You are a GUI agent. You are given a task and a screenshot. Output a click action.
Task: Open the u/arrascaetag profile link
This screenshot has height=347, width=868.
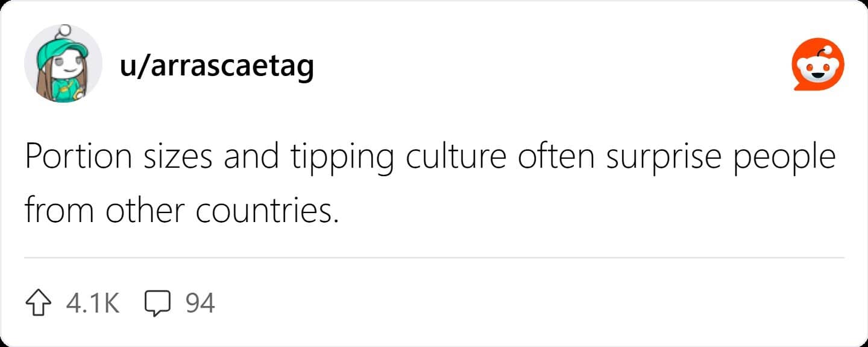217,66
